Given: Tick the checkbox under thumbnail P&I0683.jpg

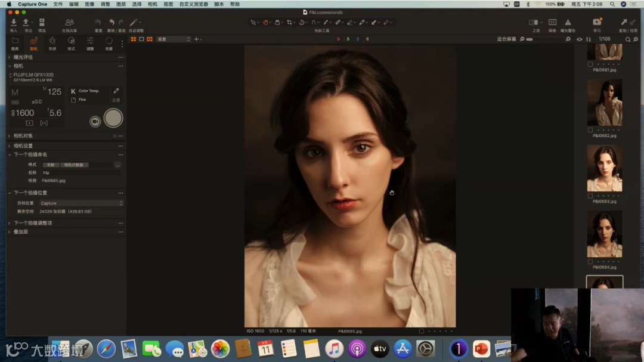Looking at the screenshot, I should (x=590, y=196).
